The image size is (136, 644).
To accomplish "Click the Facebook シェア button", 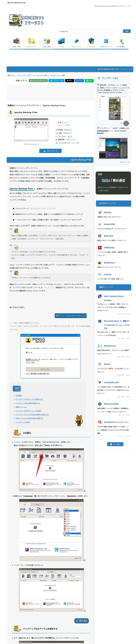I will tap(79, 80).
